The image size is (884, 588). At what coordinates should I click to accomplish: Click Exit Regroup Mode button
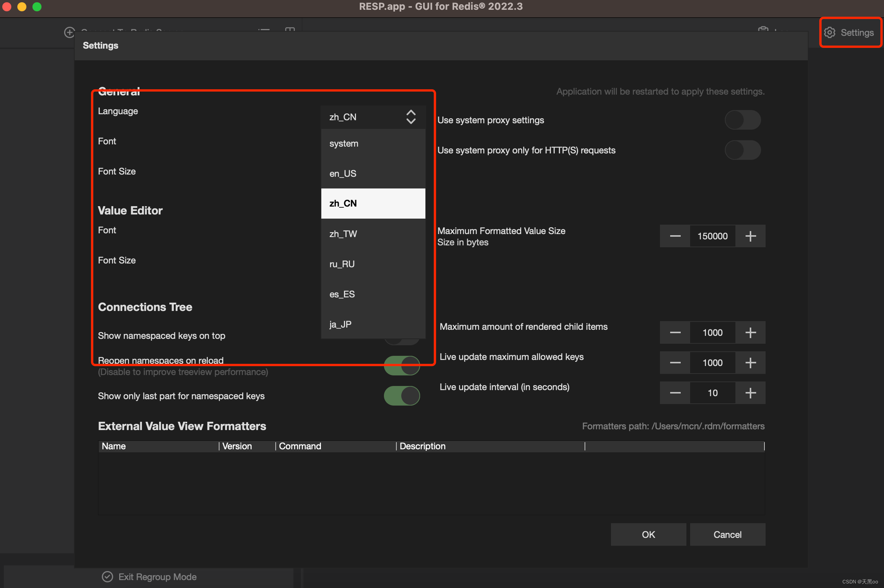click(x=149, y=577)
